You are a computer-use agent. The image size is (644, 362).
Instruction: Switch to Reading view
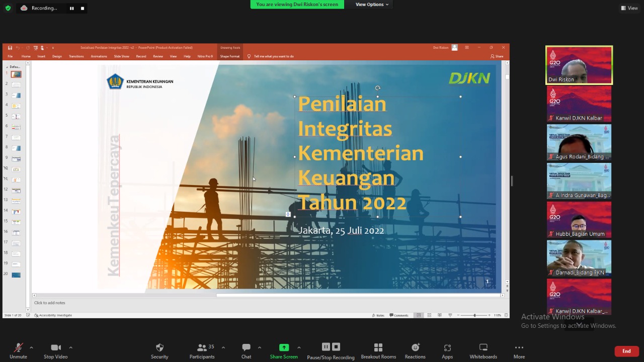click(440, 315)
